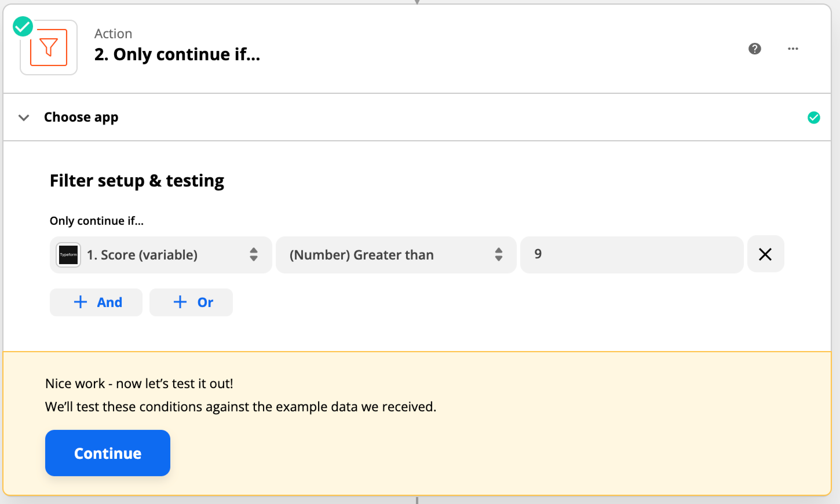This screenshot has height=504, width=840.
Task: Open help via the question mark icon
Action: tap(755, 49)
